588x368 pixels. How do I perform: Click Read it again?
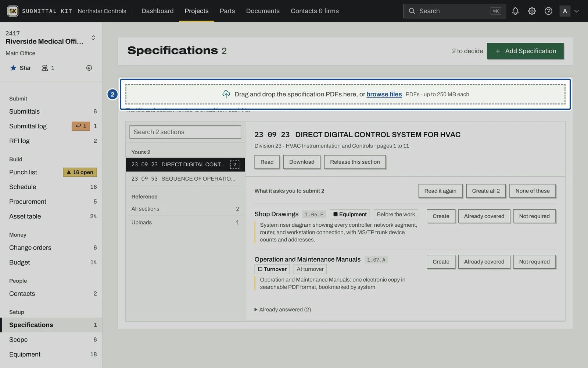pyautogui.click(x=440, y=191)
